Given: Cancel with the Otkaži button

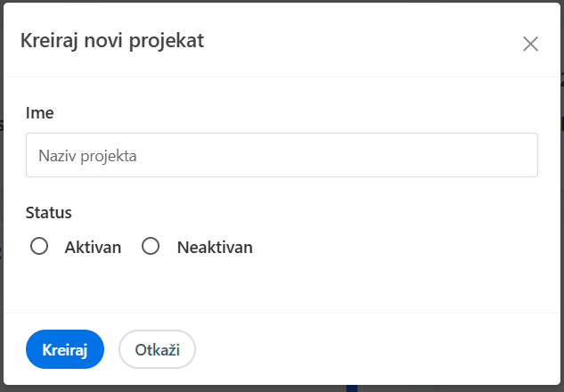Looking at the screenshot, I should click(x=157, y=349).
